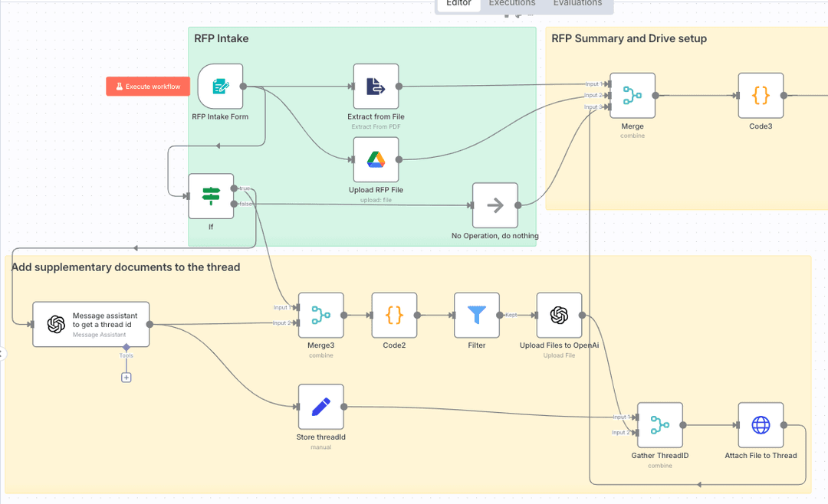828x504 pixels.
Task: Open the Attach File to Thread globe node
Action: (761, 425)
